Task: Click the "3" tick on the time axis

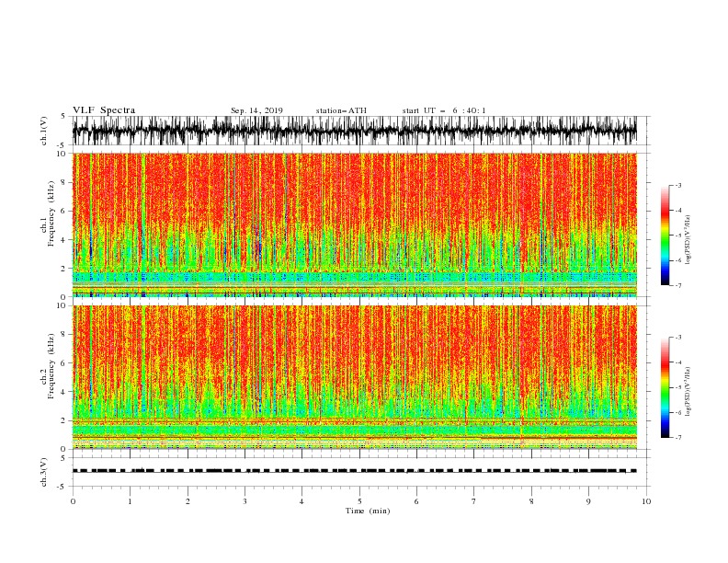Action: tap(245, 501)
